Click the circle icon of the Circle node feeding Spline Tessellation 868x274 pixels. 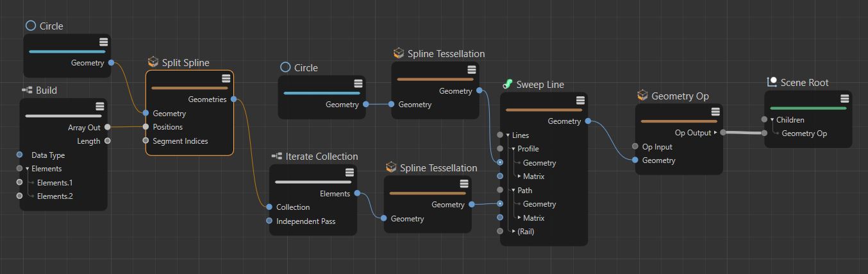(286, 67)
